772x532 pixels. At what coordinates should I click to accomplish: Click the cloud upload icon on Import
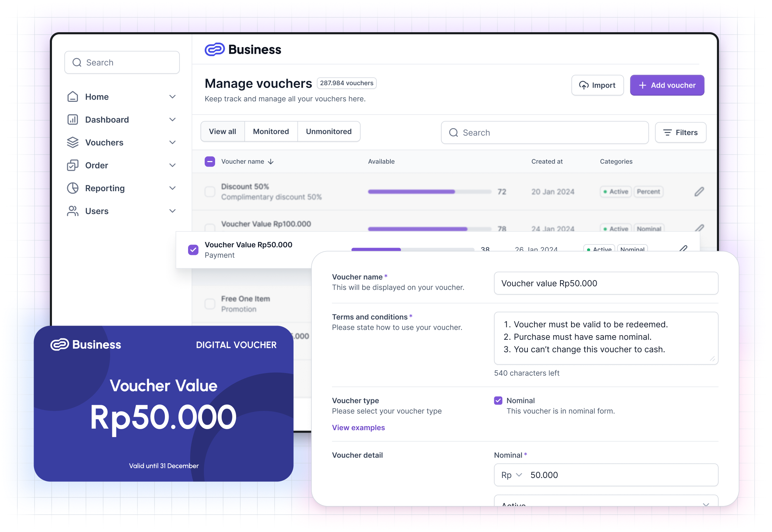pos(584,85)
